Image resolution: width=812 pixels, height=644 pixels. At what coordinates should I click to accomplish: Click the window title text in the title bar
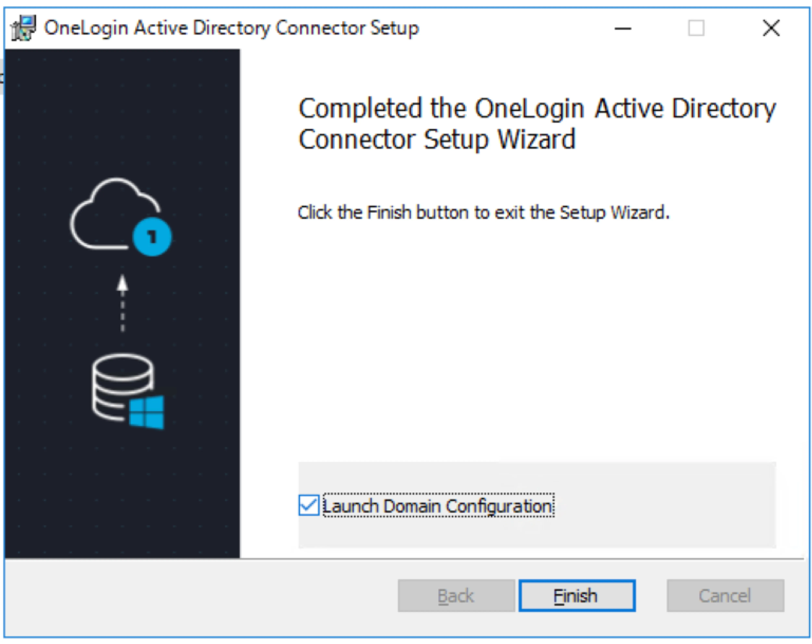tap(231, 28)
